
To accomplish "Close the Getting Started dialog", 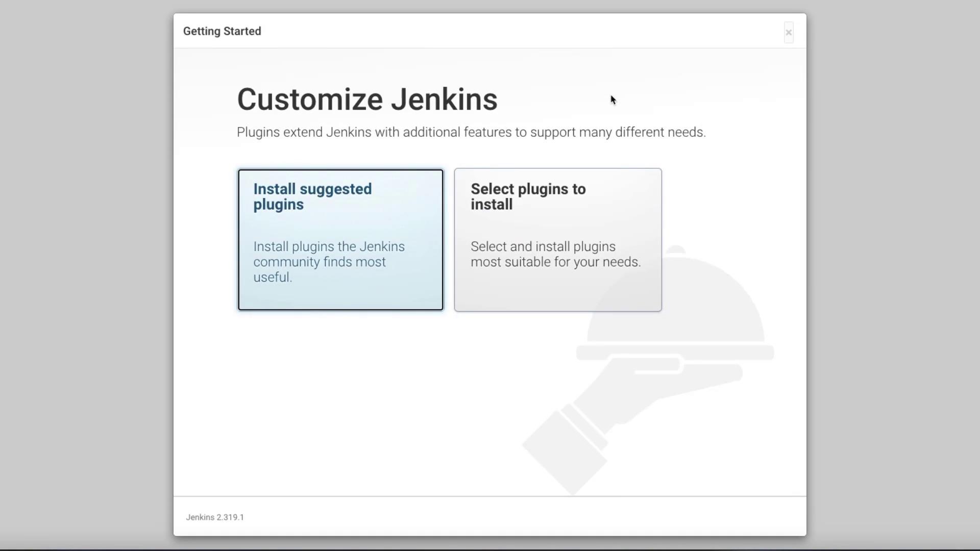I will [x=788, y=33].
